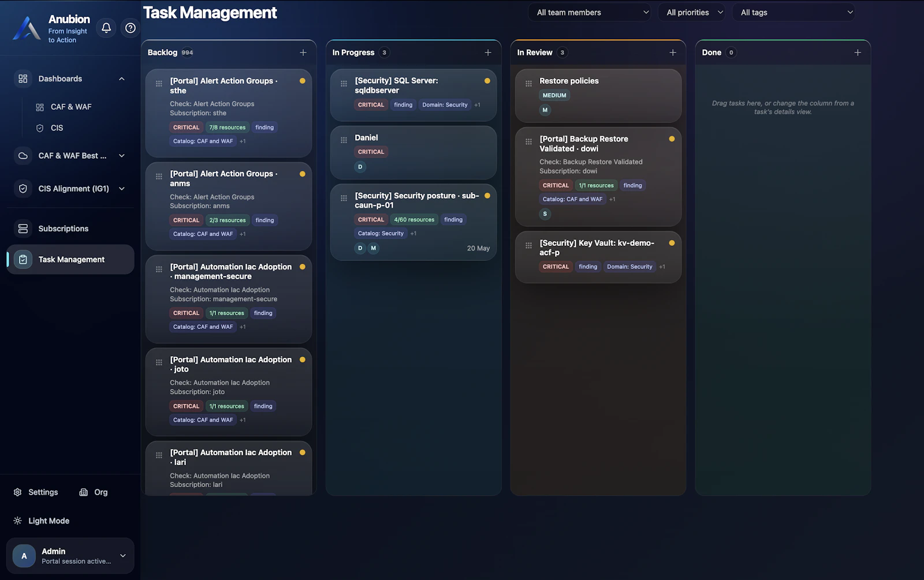Open the Automation Iac Adoption joto card
924x580 pixels.
(229, 392)
